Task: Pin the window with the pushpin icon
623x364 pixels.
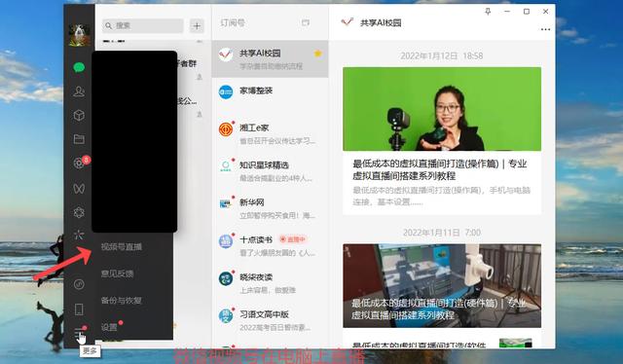Action: 488,12
